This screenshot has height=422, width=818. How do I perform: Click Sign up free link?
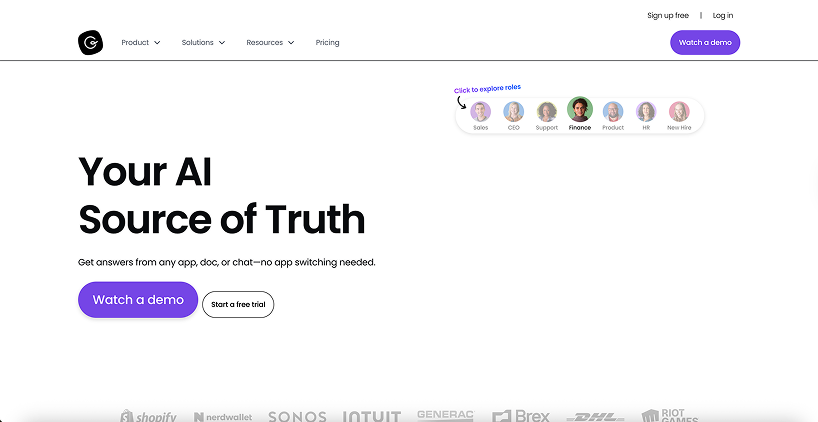point(668,16)
